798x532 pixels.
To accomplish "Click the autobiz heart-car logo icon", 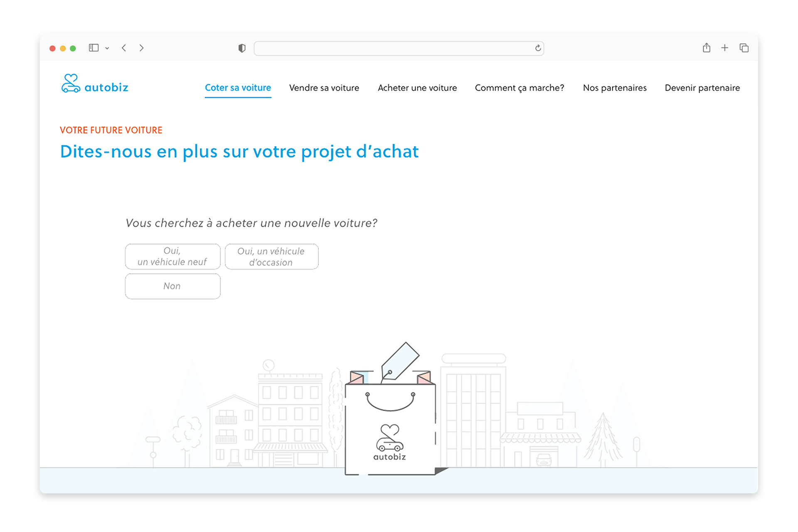I will 71,84.
